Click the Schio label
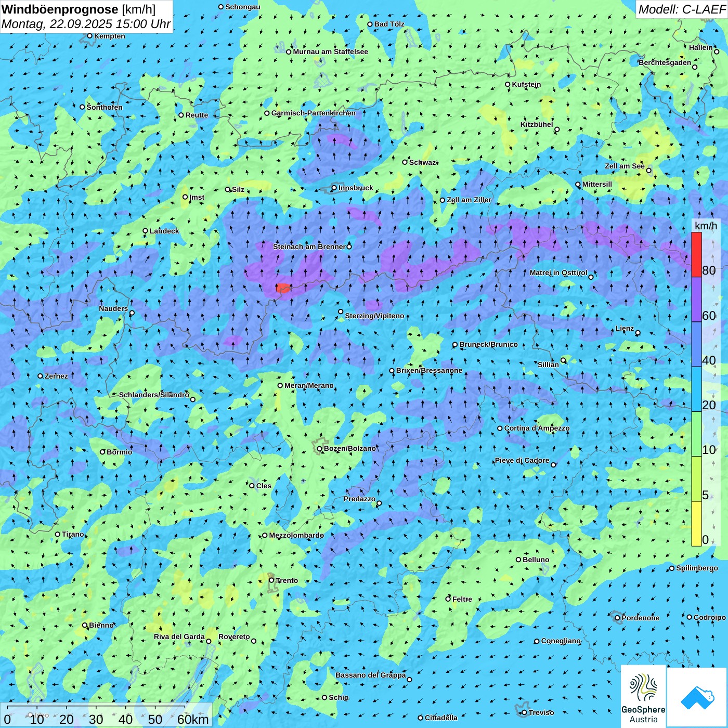Image resolution: width=728 pixels, height=728 pixels. 339,698
